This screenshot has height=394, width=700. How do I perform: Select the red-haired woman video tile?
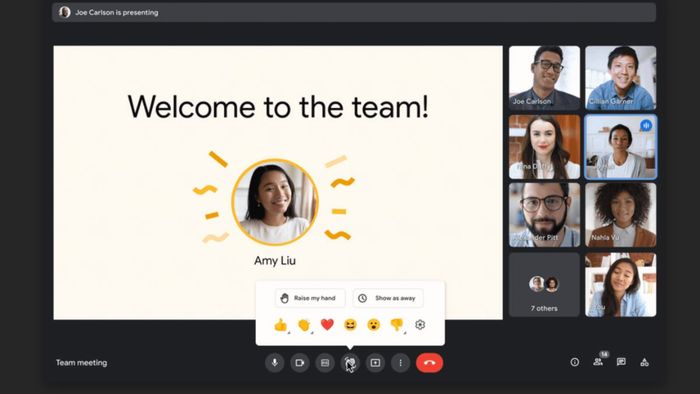click(545, 147)
